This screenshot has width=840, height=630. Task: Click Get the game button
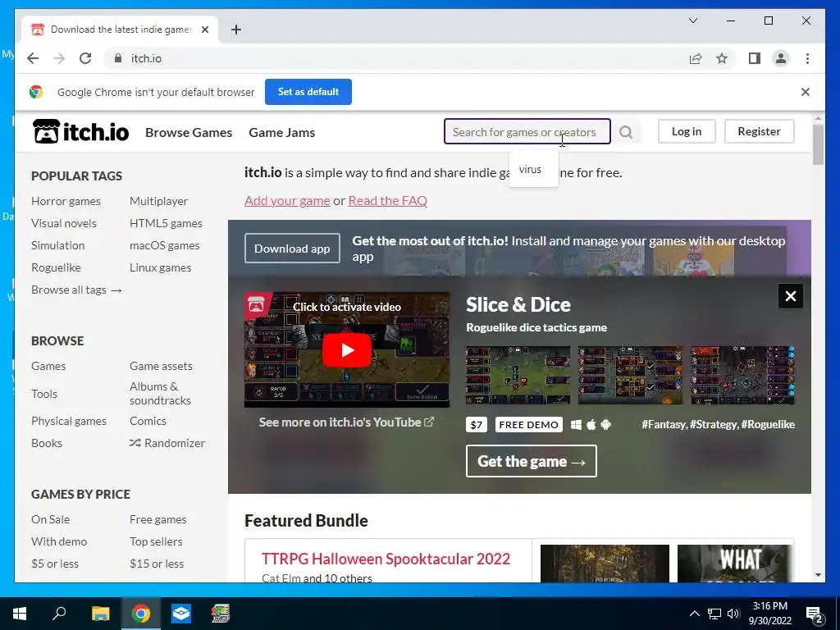pyautogui.click(x=531, y=461)
